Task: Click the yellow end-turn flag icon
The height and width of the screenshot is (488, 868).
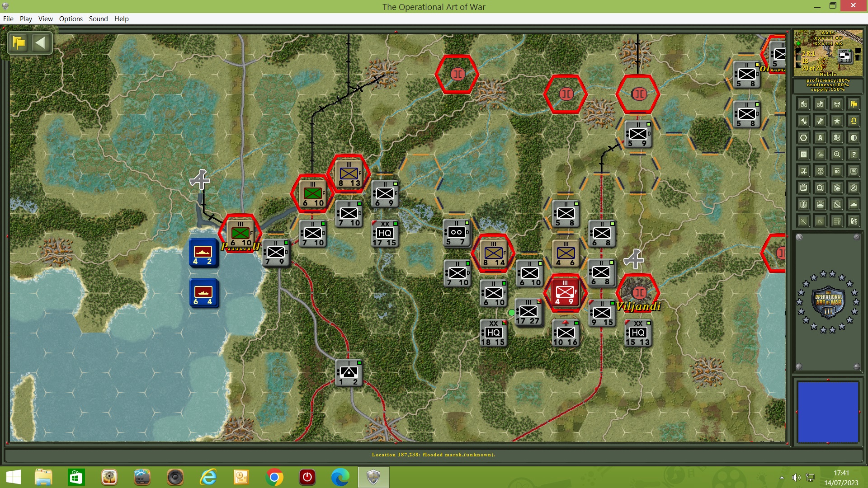Action: 854,104
